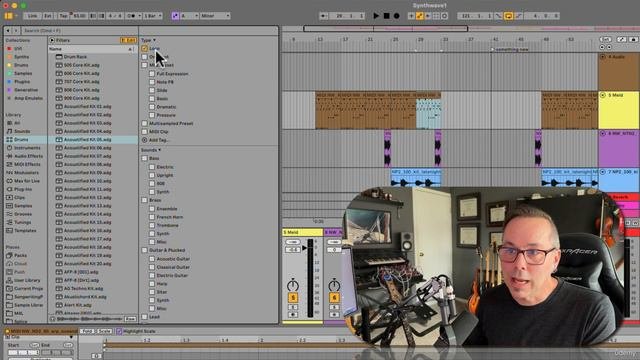Toggle the Follow icon left of position field
This screenshot has height=360, width=640.
323,16
